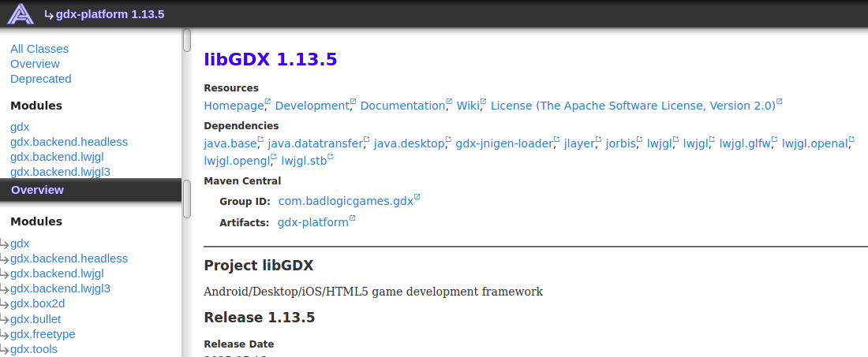Open the lwjgl.stb dependency
Viewport: 868px width, 357px height.
click(x=304, y=161)
